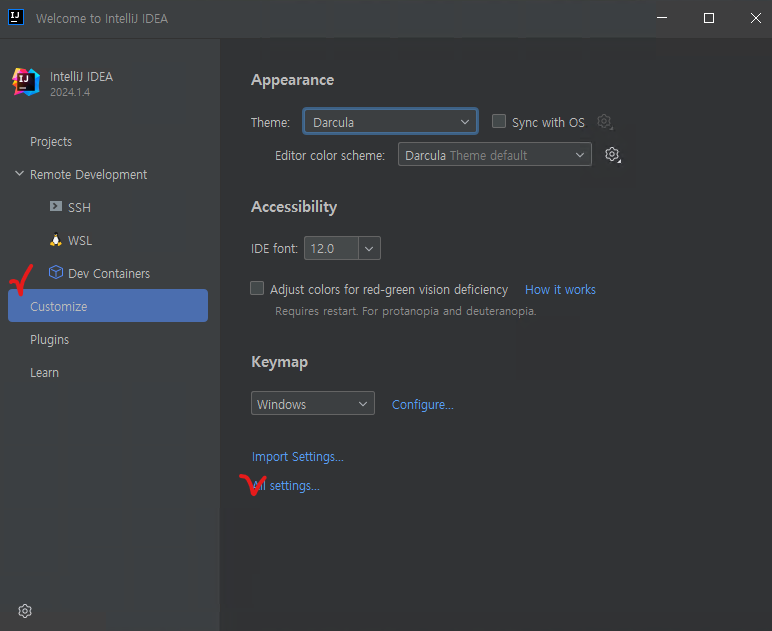Click the Accessibility heading

coord(294,207)
